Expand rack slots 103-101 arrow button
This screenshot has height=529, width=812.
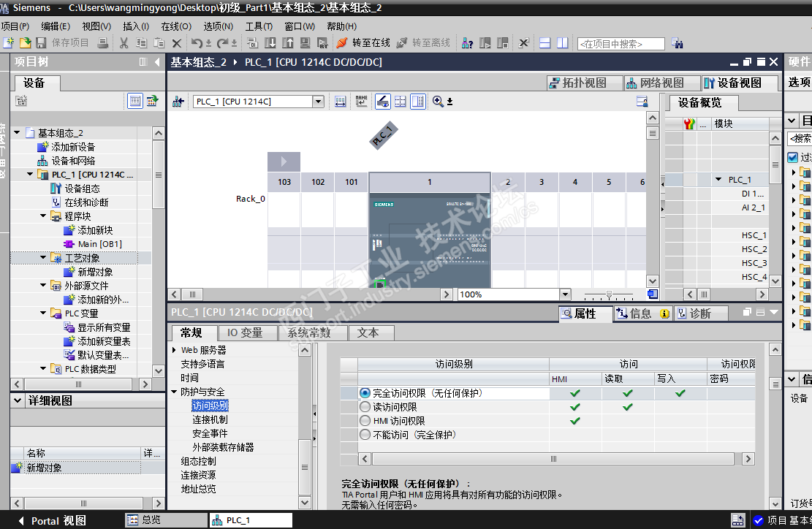284,161
